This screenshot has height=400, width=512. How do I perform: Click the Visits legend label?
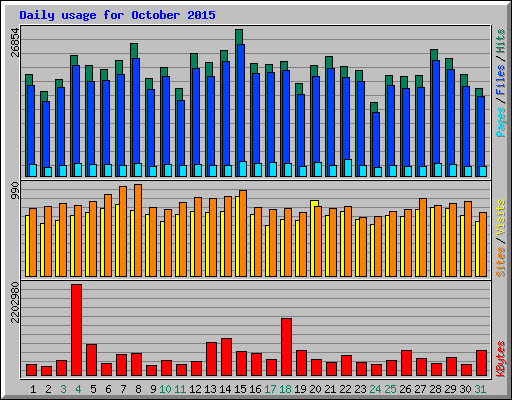501,218
